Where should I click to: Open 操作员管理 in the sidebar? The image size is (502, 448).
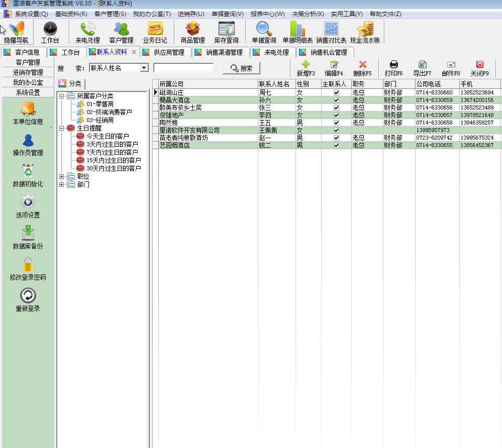[x=28, y=145]
